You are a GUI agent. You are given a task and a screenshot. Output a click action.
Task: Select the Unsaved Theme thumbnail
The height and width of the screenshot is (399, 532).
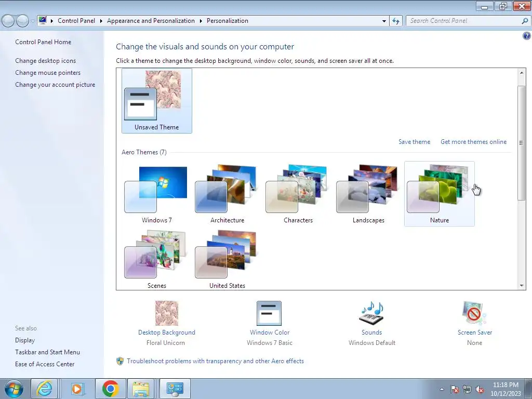(x=156, y=101)
